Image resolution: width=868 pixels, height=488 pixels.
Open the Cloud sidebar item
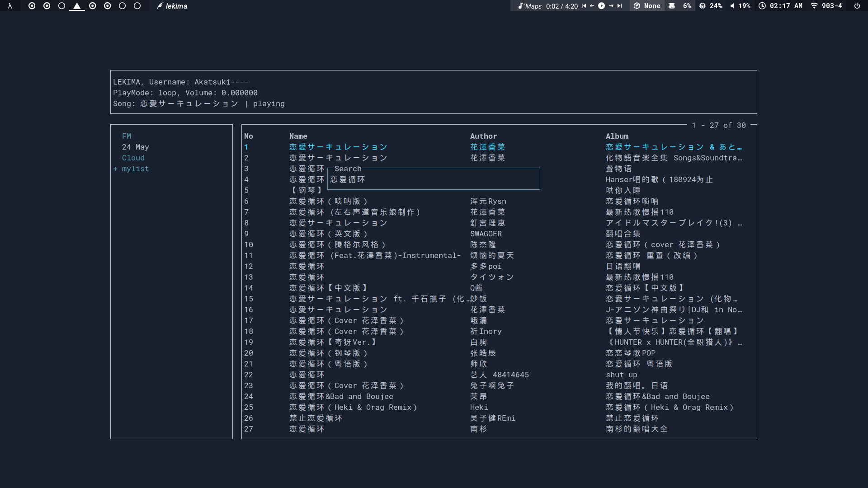pos(133,158)
